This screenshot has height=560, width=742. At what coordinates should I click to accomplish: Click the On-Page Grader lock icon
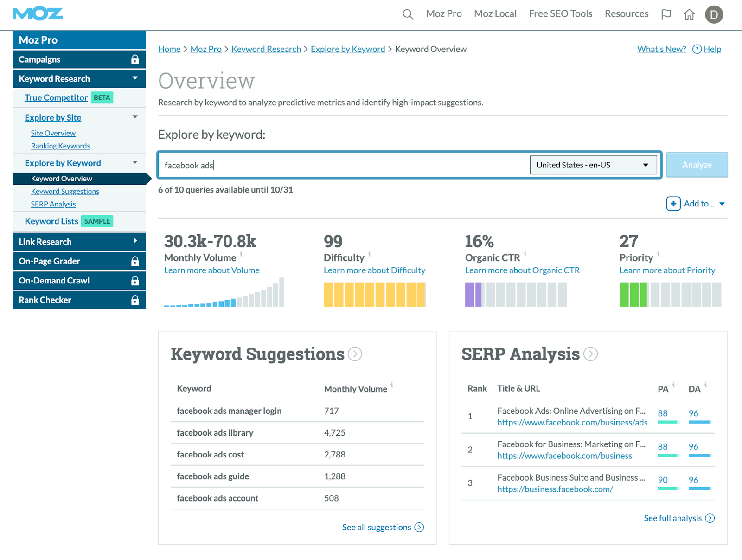(x=135, y=261)
